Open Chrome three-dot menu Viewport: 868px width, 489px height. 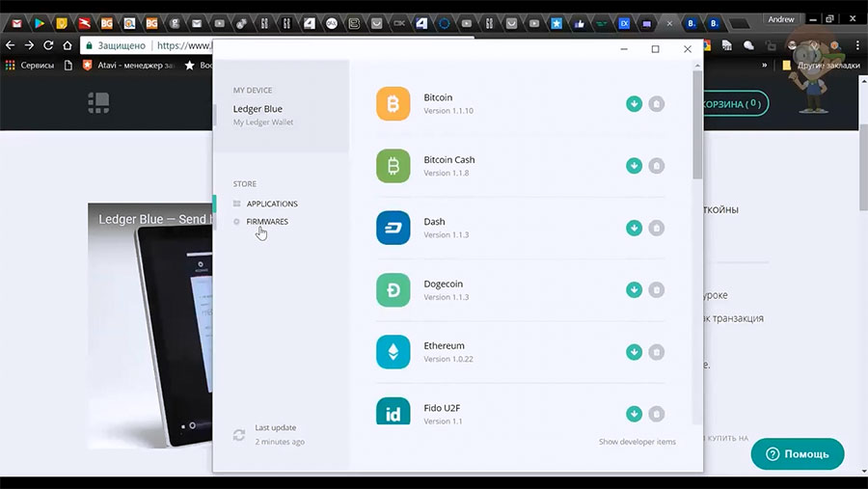click(x=857, y=45)
